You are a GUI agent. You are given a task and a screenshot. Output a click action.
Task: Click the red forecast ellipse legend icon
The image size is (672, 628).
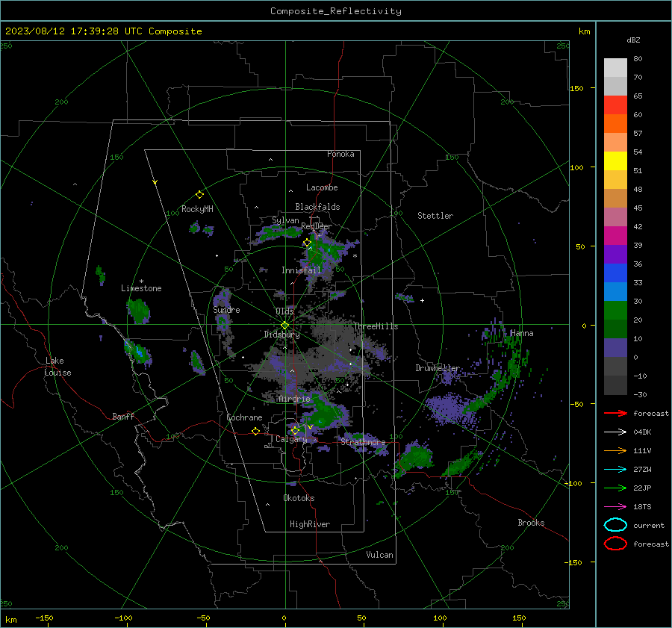tap(615, 544)
